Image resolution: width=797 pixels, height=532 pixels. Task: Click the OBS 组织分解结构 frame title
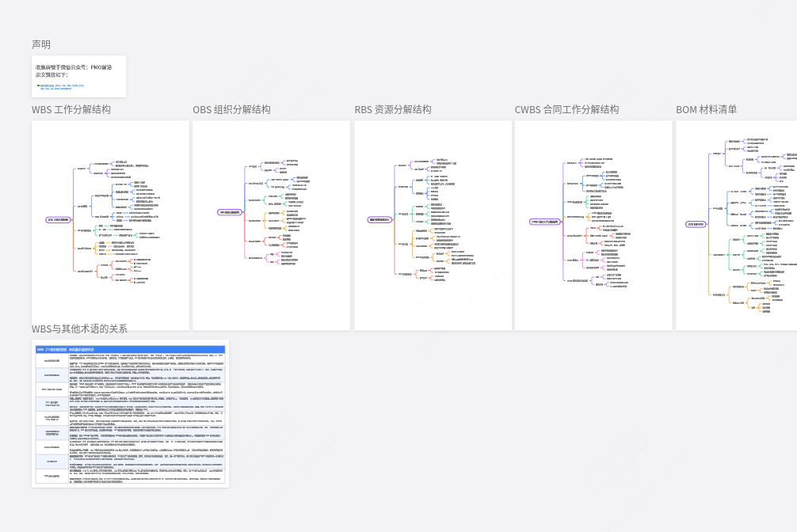pyautogui.click(x=231, y=110)
